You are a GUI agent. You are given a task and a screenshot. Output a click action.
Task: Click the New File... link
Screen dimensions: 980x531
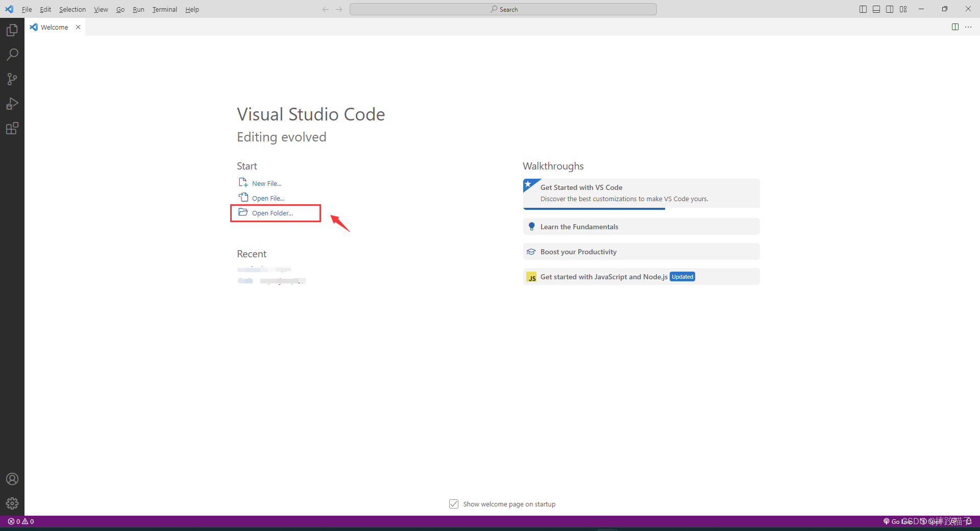tap(266, 183)
